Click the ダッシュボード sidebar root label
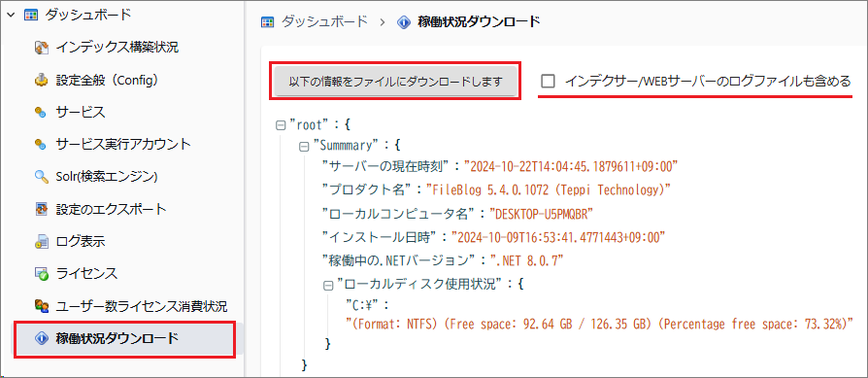 coord(87,15)
